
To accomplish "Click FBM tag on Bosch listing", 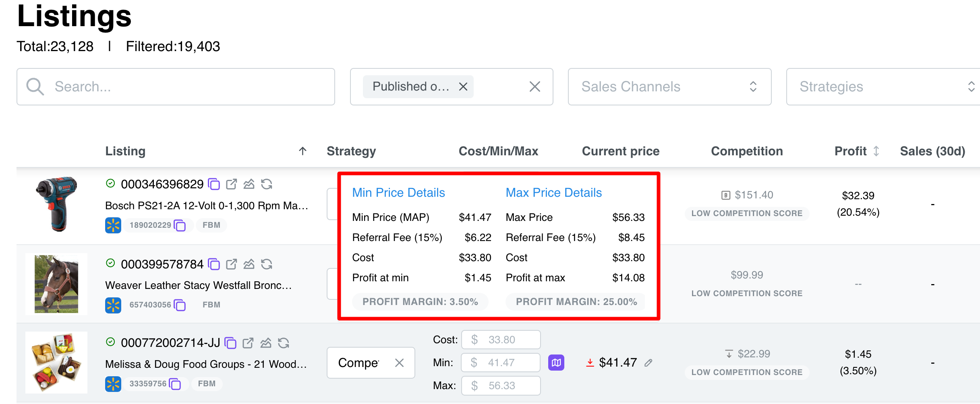I will [211, 225].
